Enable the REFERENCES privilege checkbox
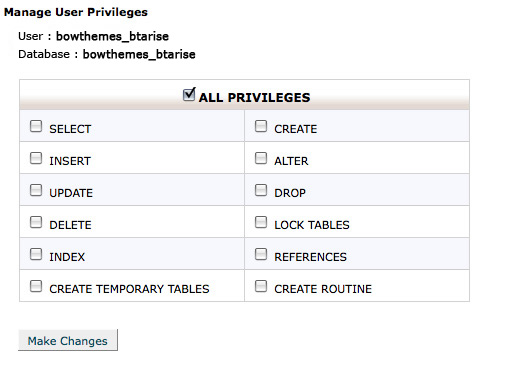Viewport: 509px width, 367px height. [261, 254]
